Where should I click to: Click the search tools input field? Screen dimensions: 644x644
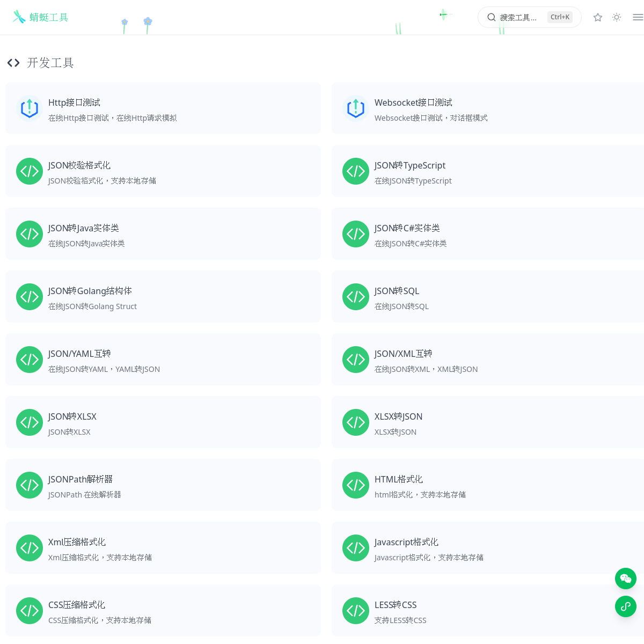(530, 17)
